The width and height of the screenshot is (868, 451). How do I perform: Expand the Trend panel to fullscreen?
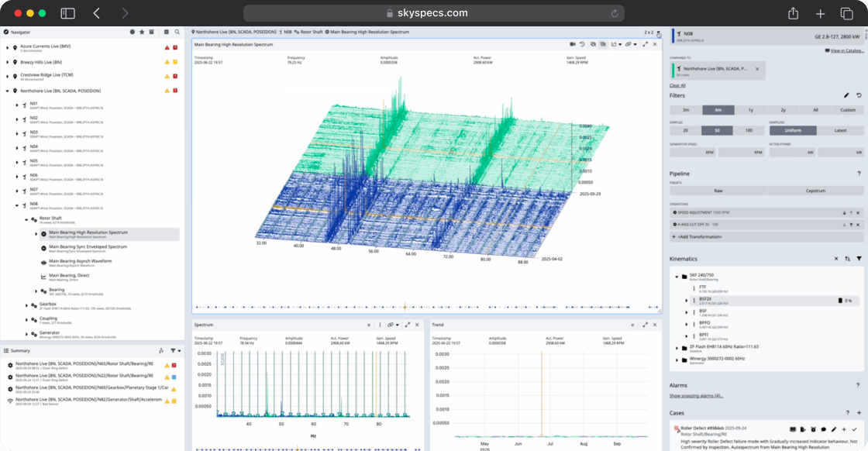click(645, 325)
